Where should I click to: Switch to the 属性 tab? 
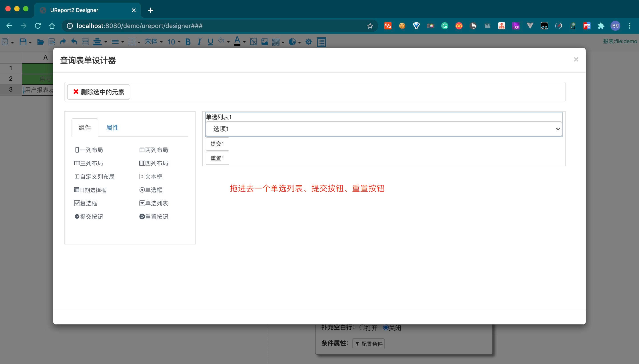pos(112,128)
